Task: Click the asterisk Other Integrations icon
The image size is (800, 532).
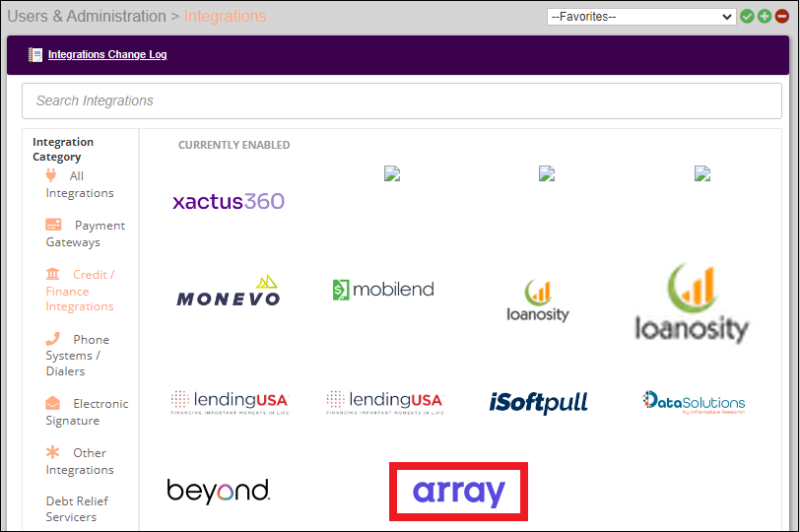Action: click(x=52, y=452)
